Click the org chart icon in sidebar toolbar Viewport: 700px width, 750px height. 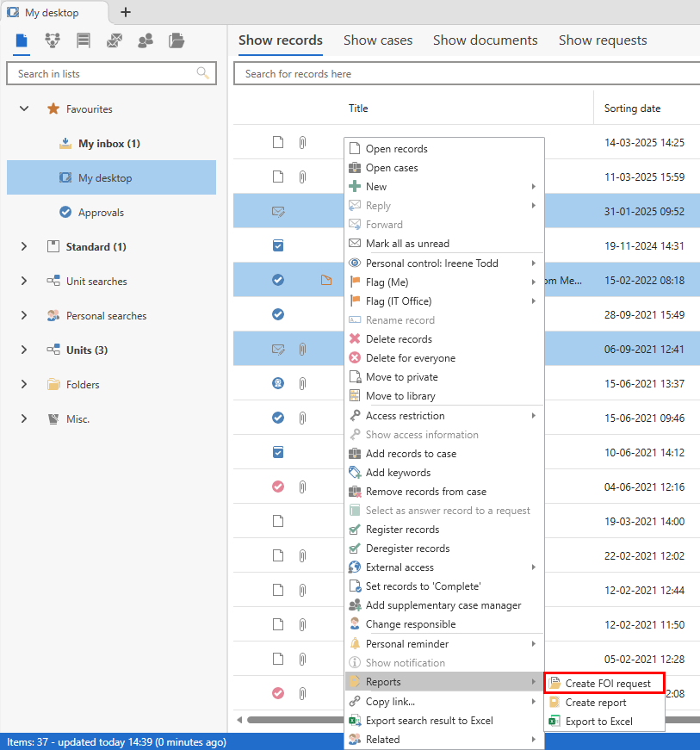click(x=53, y=40)
